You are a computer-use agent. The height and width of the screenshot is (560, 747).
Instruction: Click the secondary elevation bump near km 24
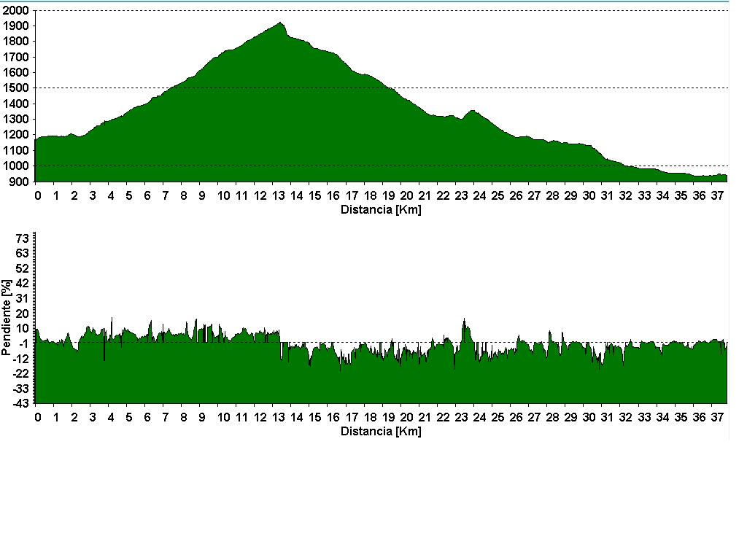pos(473,112)
